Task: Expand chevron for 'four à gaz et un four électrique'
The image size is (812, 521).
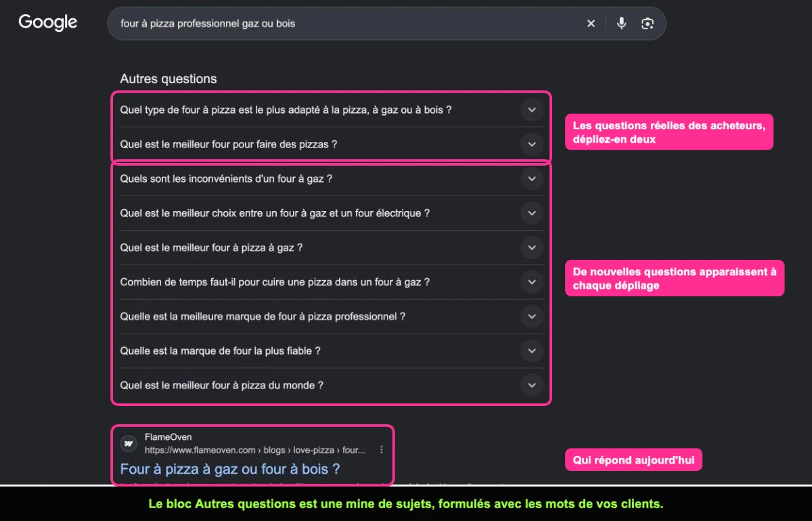Action: tap(532, 213)
